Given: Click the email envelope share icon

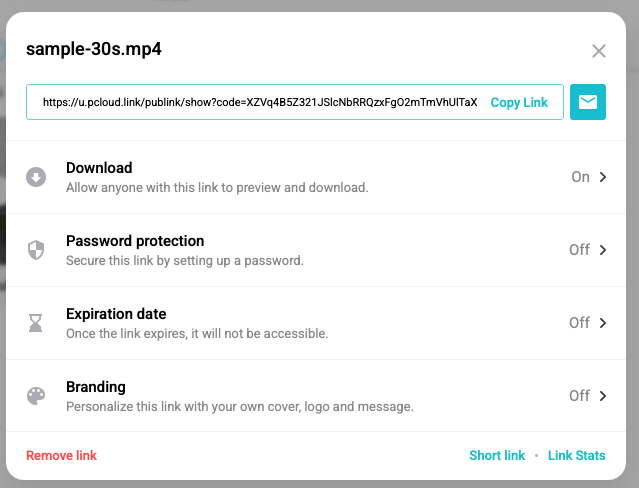Looking at the screenshot, I should coord(588,102).
